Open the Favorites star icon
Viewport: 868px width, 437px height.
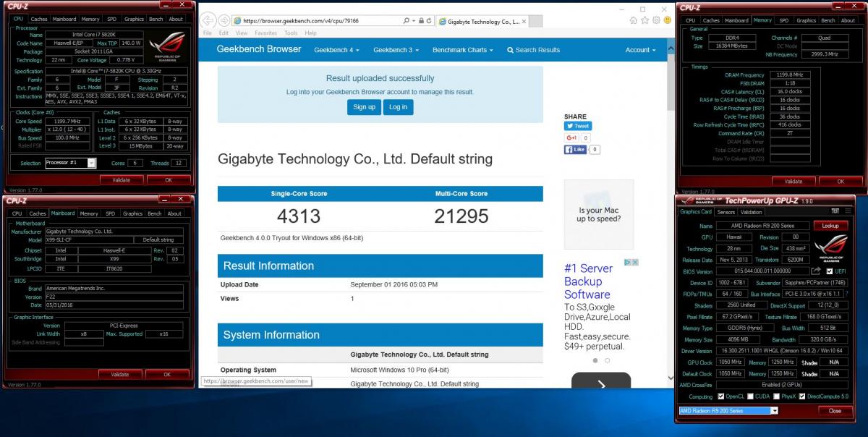(644, 20)
